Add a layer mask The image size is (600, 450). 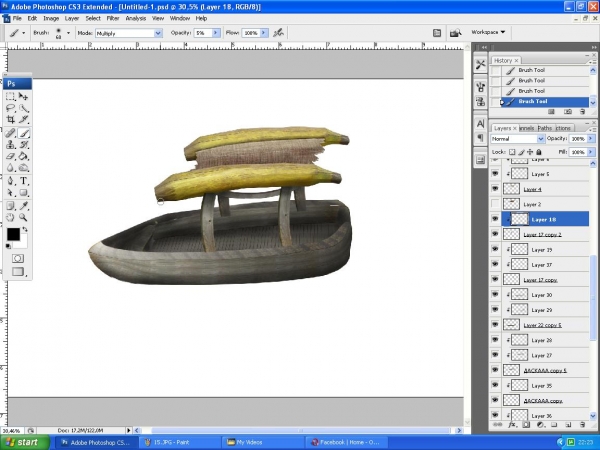point(526,425)
